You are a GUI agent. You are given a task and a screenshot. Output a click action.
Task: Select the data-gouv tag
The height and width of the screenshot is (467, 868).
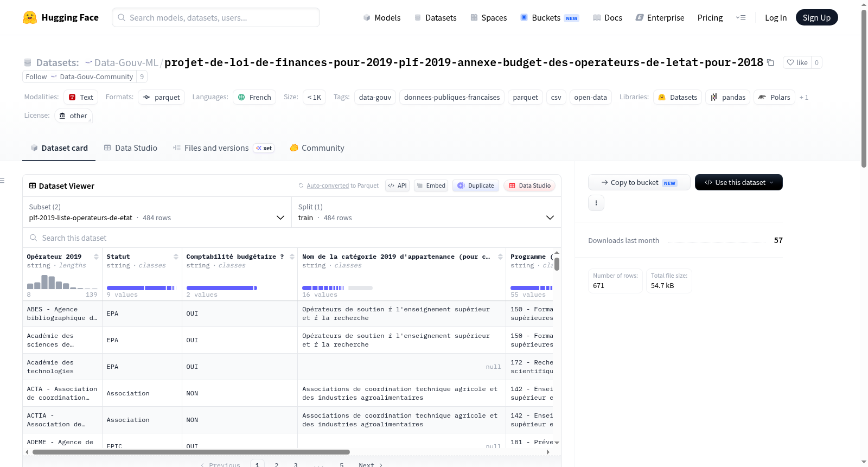[375, 97]
